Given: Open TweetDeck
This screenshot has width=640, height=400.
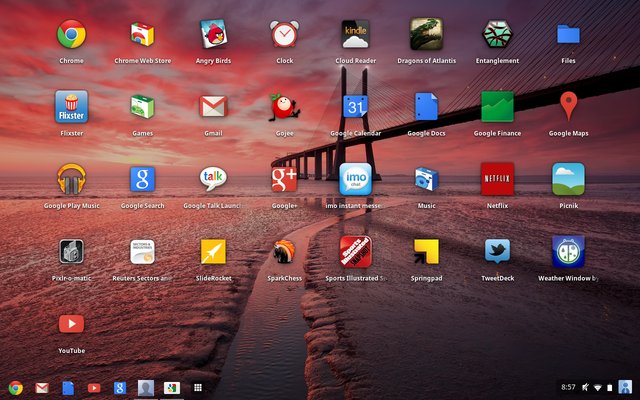Looking at the screenshot, I should (x=498, y=251).
